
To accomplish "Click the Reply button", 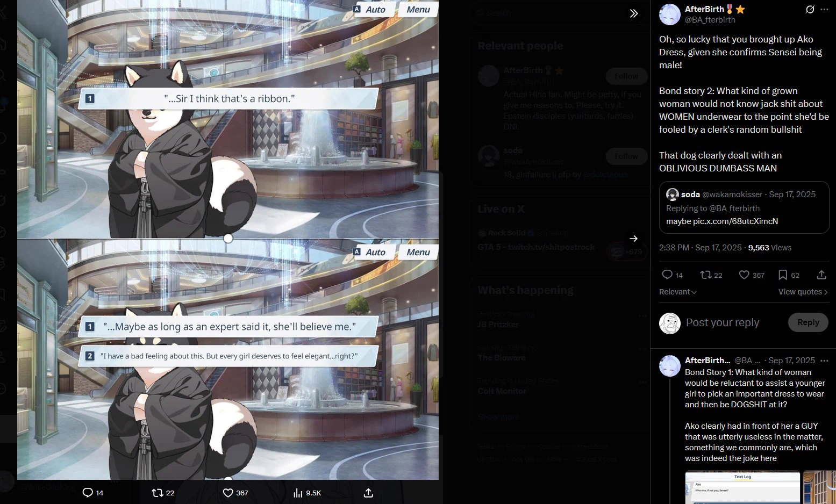I will [x=808, y=322].
